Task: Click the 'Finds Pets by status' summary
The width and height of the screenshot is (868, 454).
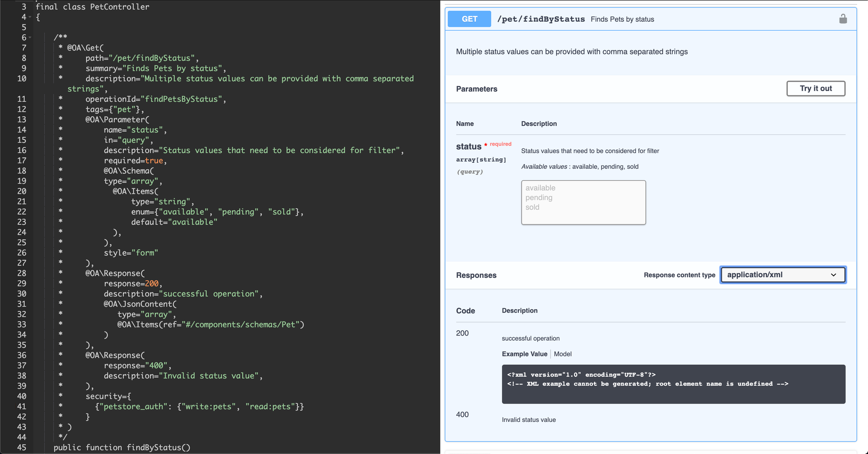Action: tap(622, 19)
